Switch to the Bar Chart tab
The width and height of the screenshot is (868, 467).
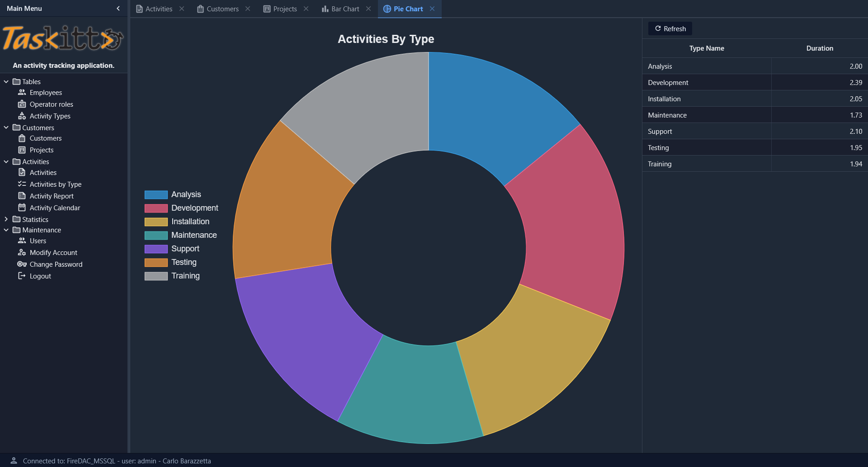tap(344, 9)
